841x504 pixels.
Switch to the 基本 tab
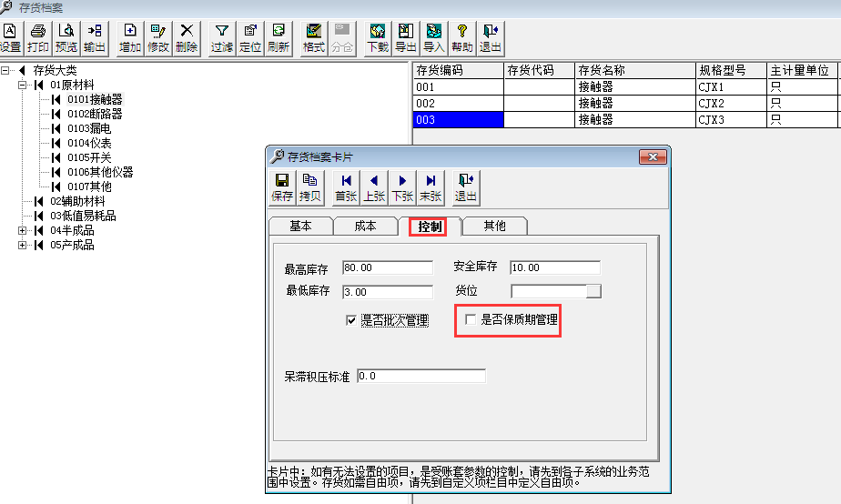click(300, 227)
